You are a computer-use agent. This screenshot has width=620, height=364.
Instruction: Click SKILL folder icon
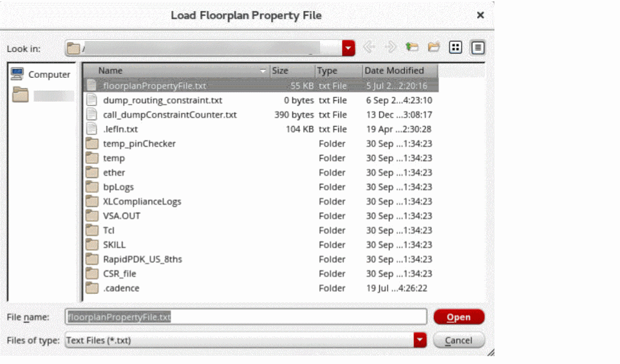tap(92, 244)
